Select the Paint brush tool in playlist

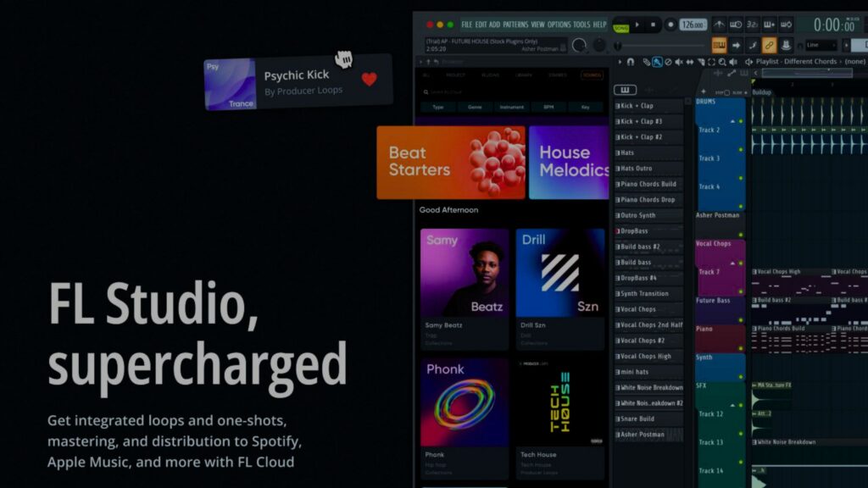658,62
